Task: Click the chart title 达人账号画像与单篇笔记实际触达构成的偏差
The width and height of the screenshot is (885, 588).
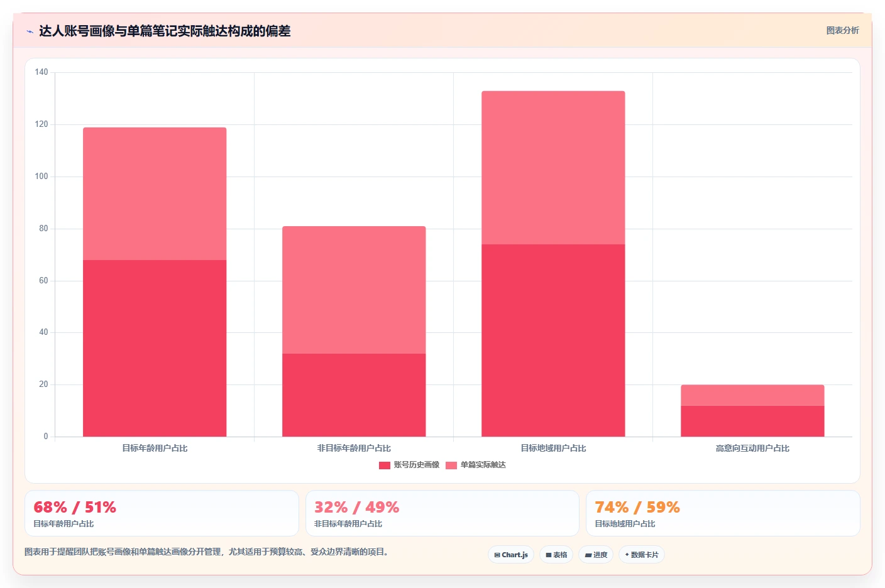Action: (x=165, y=31)
